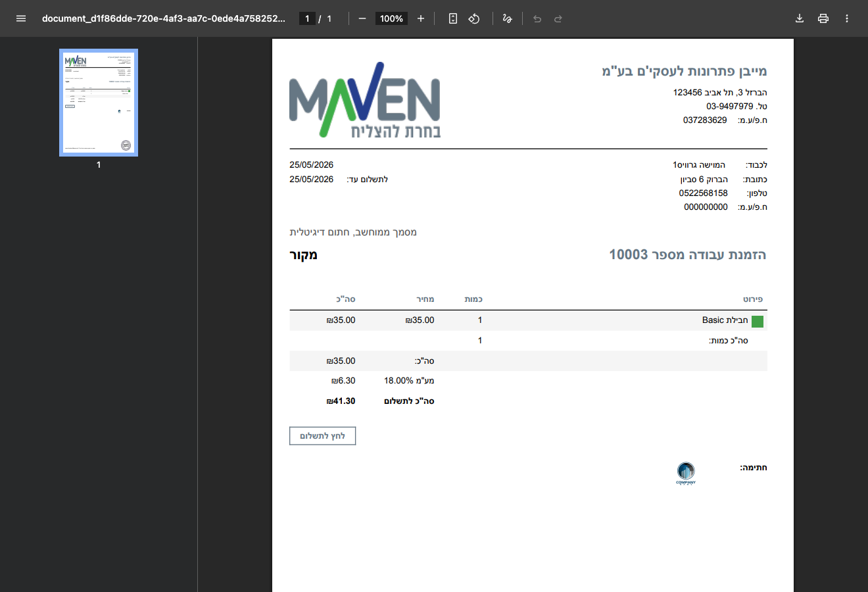This screenshot has width=868, height=592.
Task: Click the Maven logo in the document
Action: pos(365,100)
